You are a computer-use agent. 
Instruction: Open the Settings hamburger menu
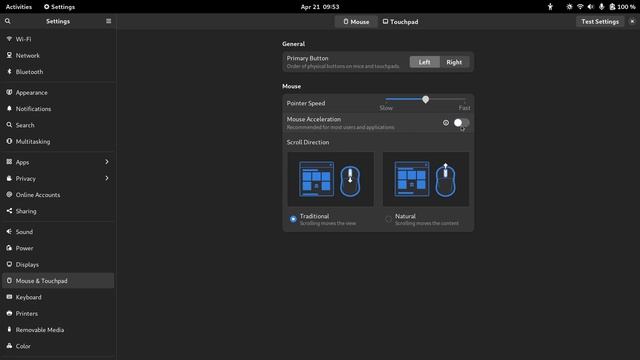tap(109, 21)
